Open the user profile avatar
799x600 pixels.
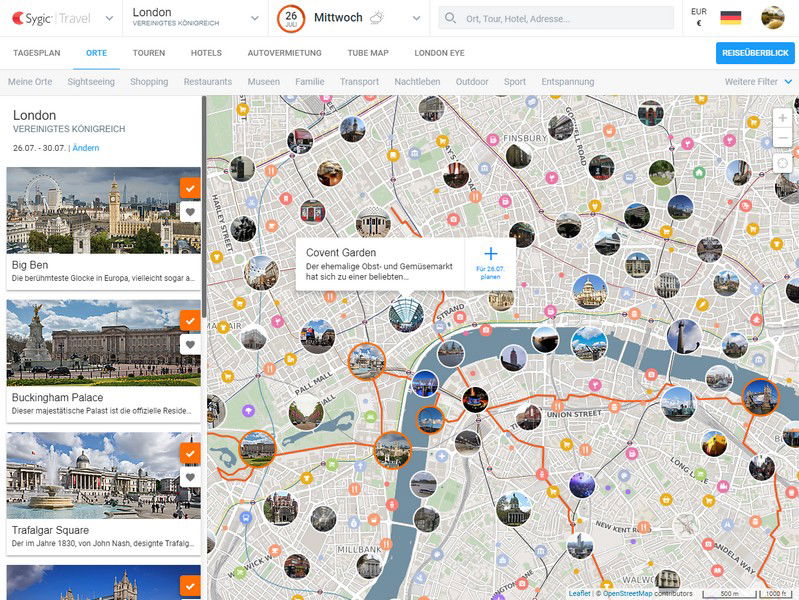pos(773,18)
